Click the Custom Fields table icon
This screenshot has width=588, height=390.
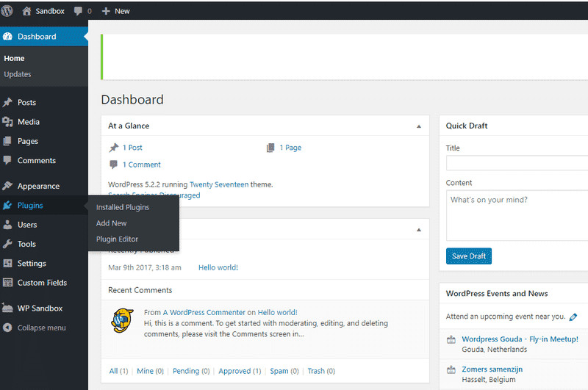[7, 283]
